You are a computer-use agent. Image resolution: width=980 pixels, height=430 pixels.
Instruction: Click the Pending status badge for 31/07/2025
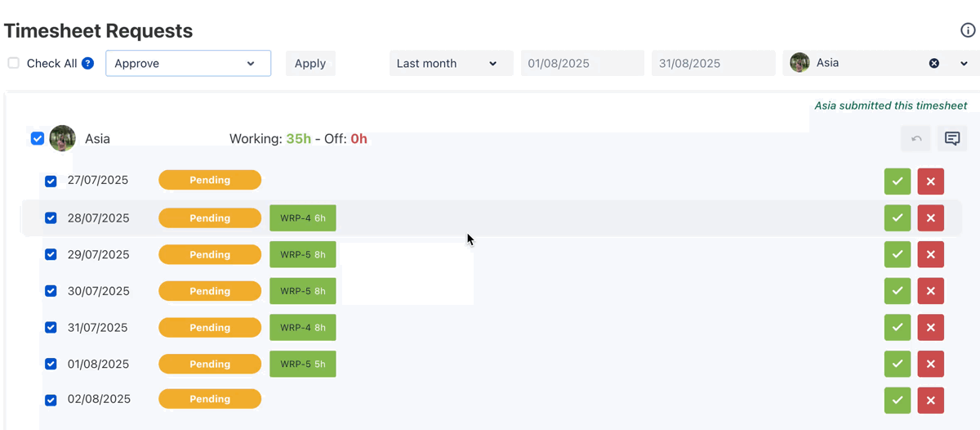point(210,328)
